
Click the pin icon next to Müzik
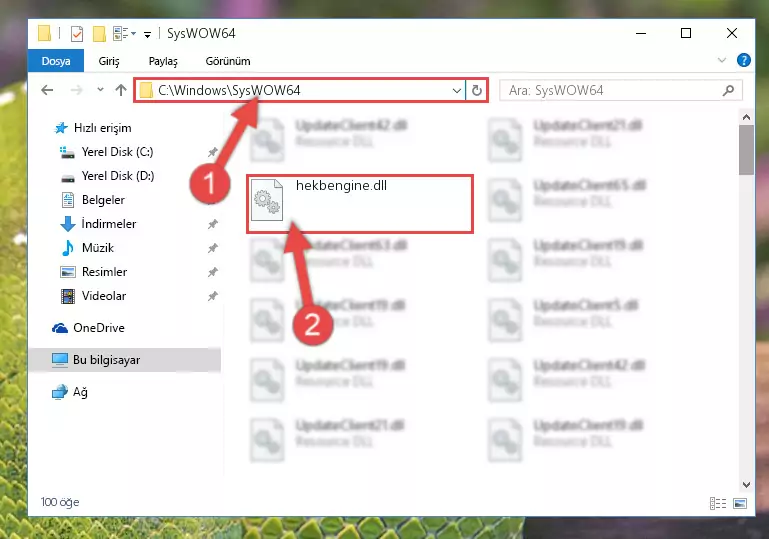pos(212,248)
